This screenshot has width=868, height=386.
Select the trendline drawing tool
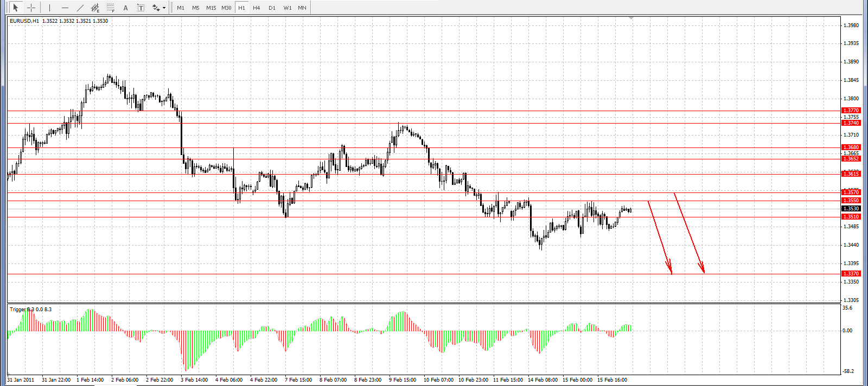pyautogui.click(x=80, y=8)
